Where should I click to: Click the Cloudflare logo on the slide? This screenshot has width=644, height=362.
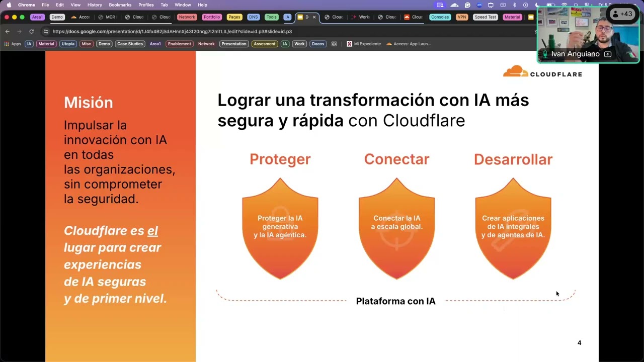(x=542, y=71)
